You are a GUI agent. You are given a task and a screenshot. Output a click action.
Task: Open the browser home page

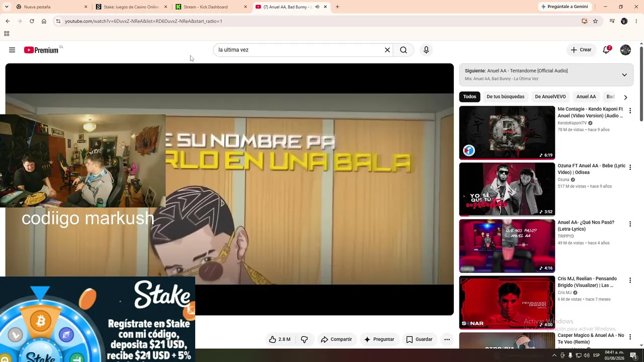point(44,21)
